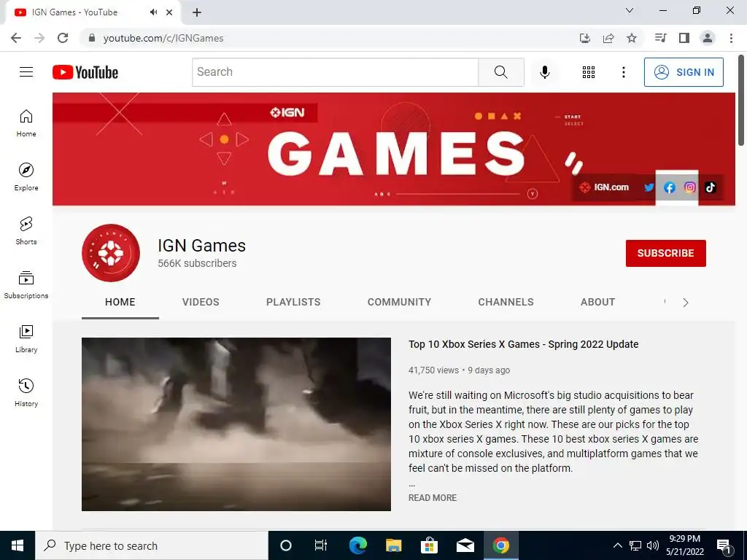The width and height of the screenshot is (747, 560).
Task: Open Microsoft Store from taskbar
Action: (429, 545)
